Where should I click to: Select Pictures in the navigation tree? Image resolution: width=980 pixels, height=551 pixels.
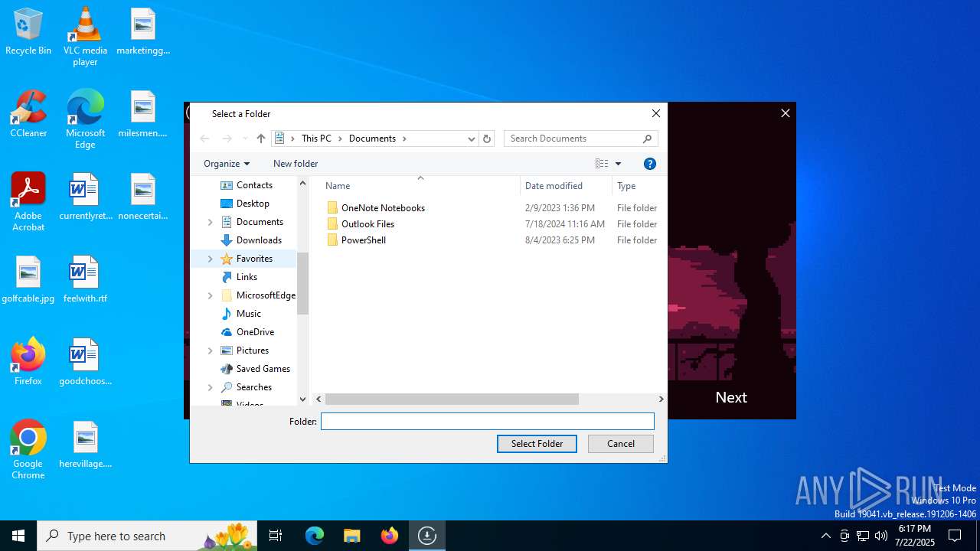253,350
